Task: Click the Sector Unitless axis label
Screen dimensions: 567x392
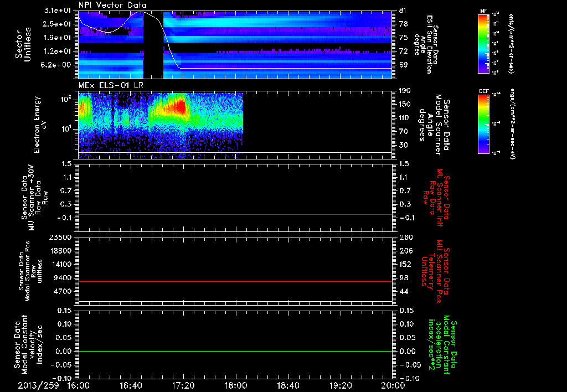Action: tap(23, 44)
